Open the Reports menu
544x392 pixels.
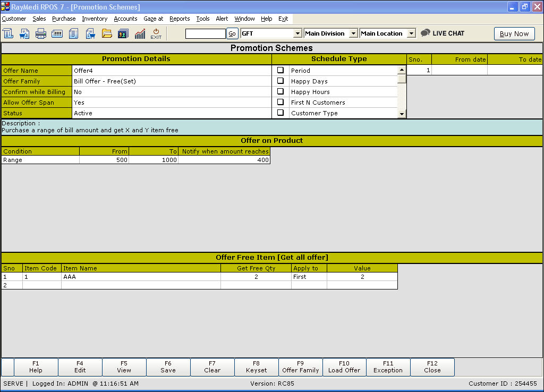click(x=180, y=19)
